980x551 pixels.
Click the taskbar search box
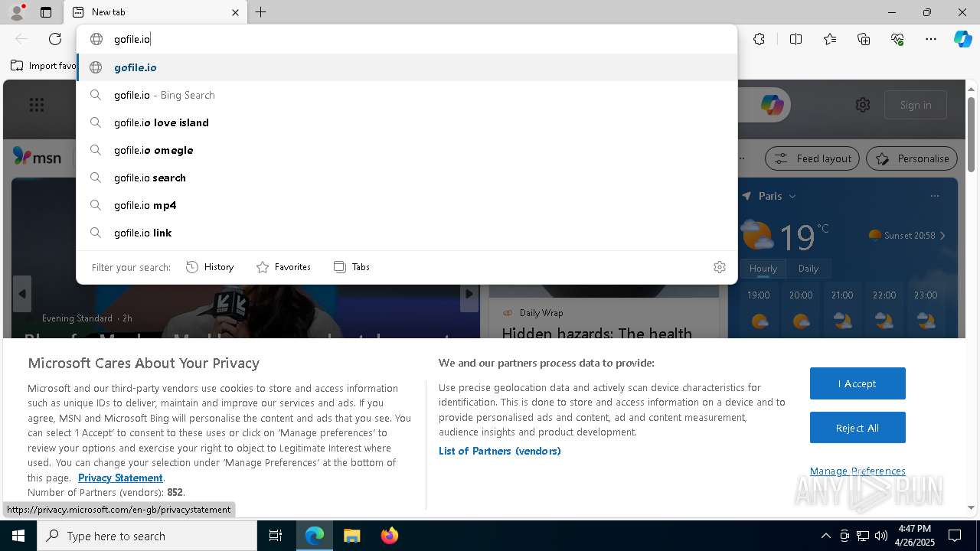pos(147,536)
